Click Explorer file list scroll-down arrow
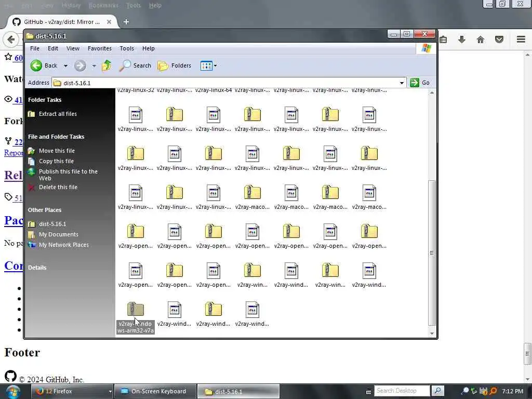This screenshot has height=399, width=532. pyautogui.click(x=432, y=333)
